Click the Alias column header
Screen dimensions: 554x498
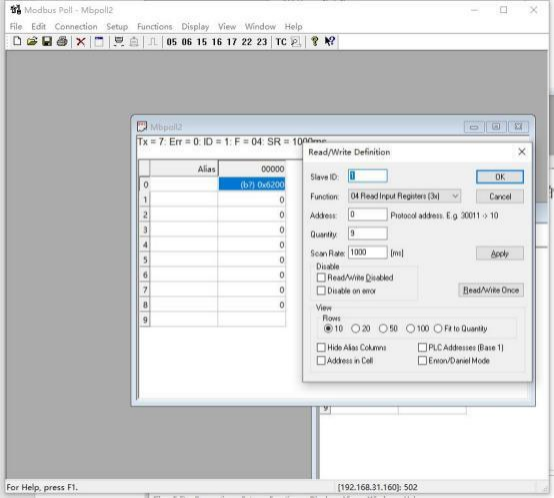tap(184, 169)
